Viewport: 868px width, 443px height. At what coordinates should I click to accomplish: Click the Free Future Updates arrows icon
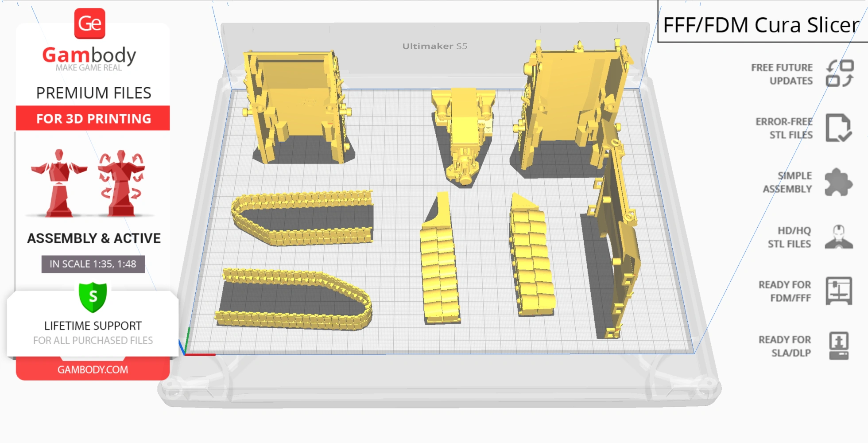[x=839, y=74]
